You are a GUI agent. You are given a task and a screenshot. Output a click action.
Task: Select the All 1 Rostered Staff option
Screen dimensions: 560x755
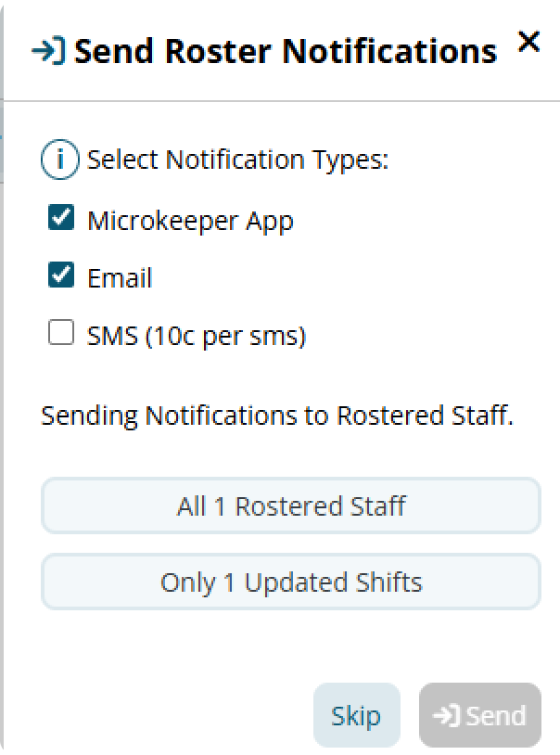(291, 505)
